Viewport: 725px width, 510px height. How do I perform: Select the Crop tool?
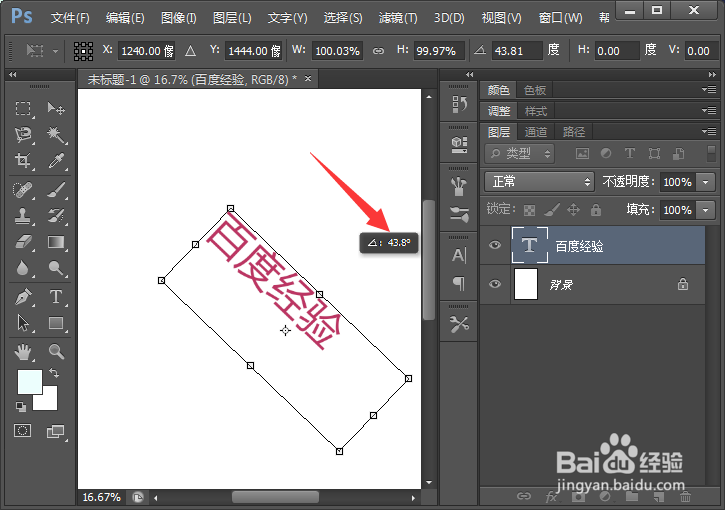point(23,161)
